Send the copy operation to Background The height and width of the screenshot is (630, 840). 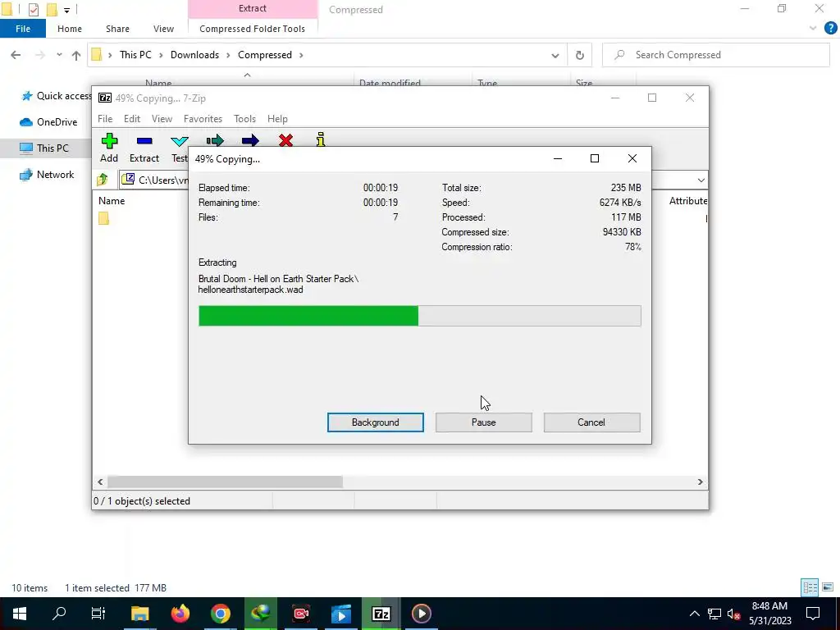click(375, 422)
